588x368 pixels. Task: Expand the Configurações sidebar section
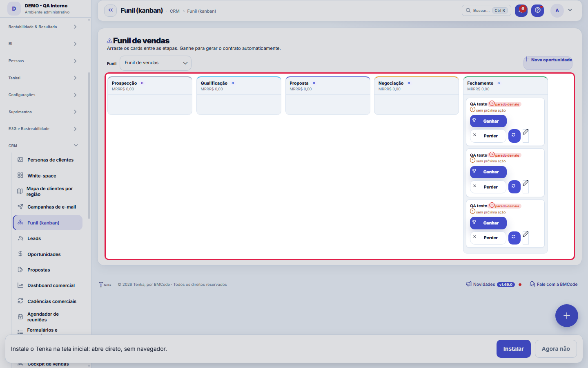point(43,95)
